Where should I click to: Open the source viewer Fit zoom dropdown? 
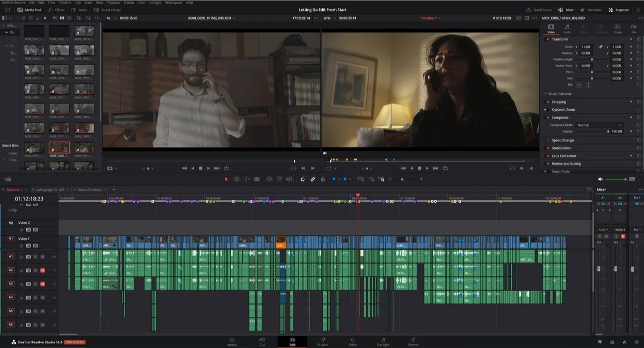tap(110, 18)
